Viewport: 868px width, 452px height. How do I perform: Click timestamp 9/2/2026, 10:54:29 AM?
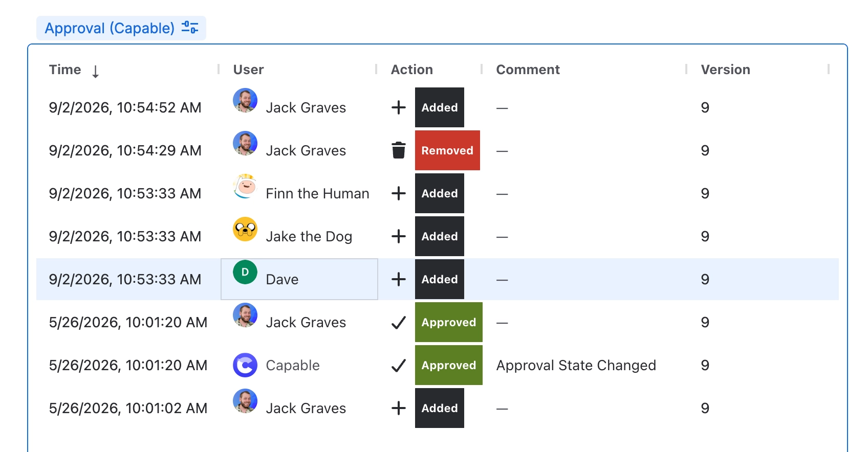tap(125, 150)
